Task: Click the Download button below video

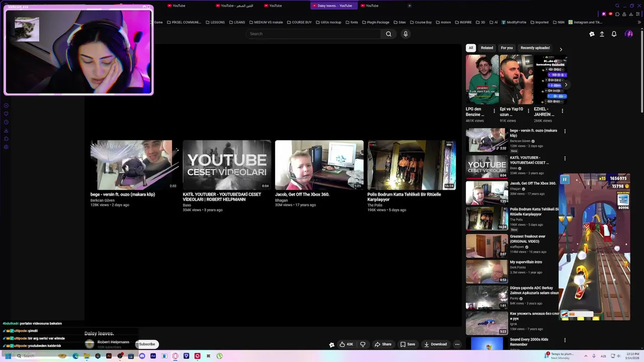Action: 436,344
